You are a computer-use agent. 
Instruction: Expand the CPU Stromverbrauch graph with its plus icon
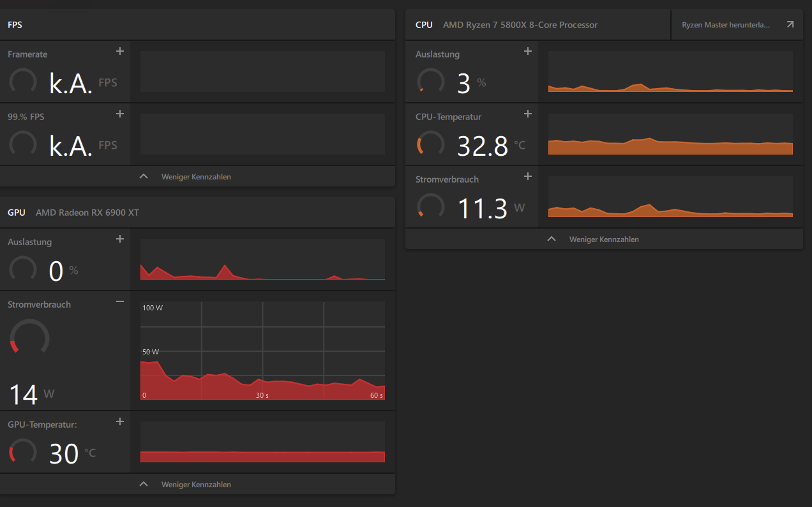(x=528, y=176)
